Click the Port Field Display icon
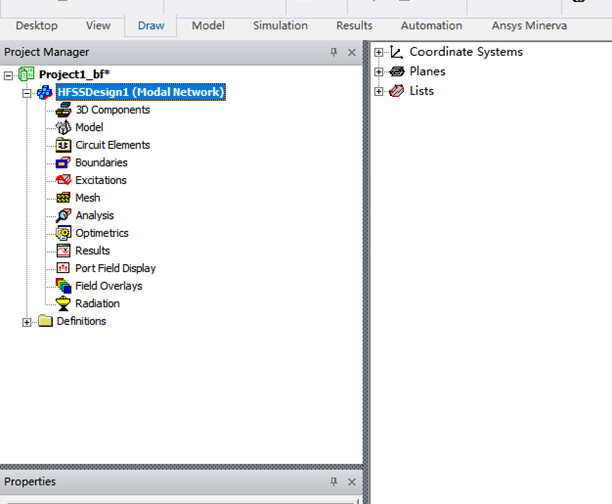 pyautogui.click(x=63, y=268)
